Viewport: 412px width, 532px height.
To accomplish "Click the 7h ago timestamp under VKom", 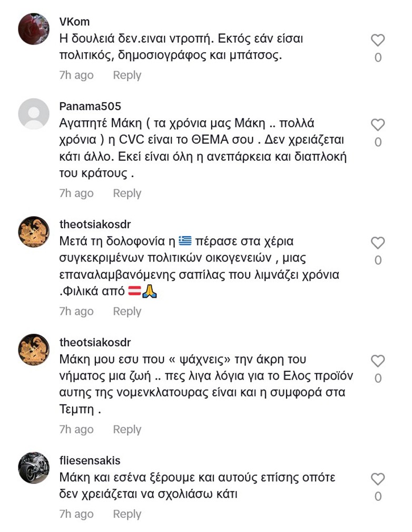I will pyautogui.click(x=76, y=75).
